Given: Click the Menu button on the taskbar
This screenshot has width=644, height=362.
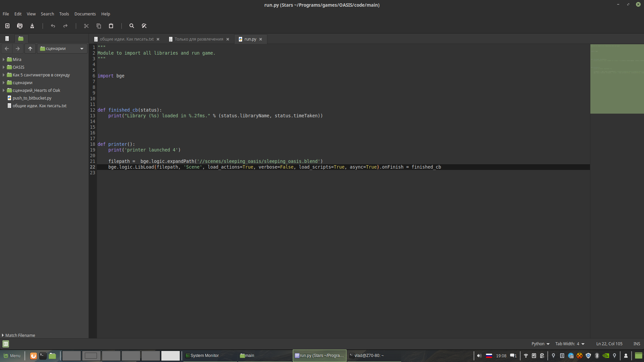Looking at the screenshot, I should pos(12,356).
